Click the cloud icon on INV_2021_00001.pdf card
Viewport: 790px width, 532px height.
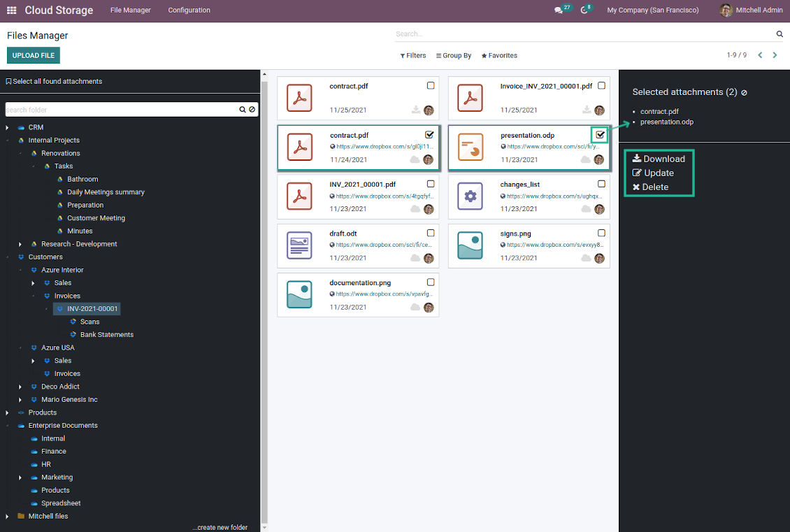pos(415,208)
